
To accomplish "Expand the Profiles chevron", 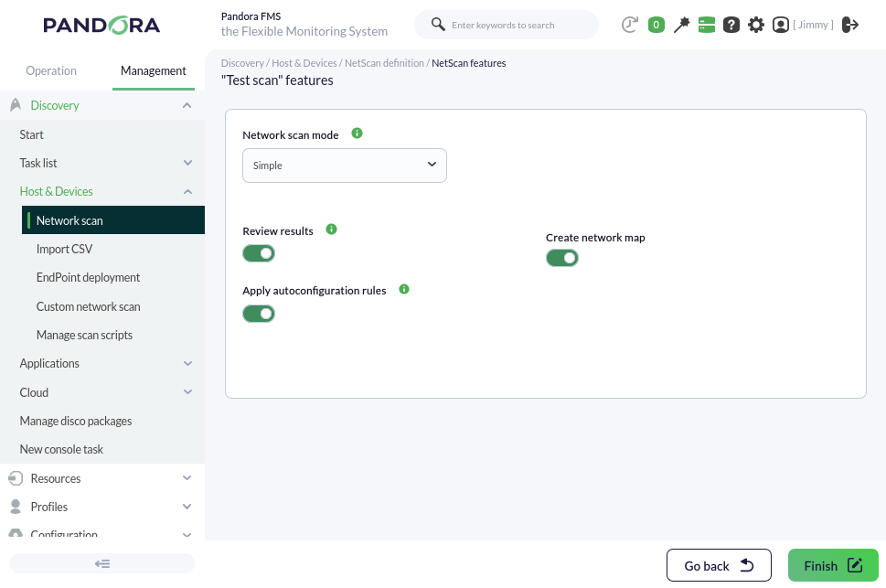I will coord(187,507).
